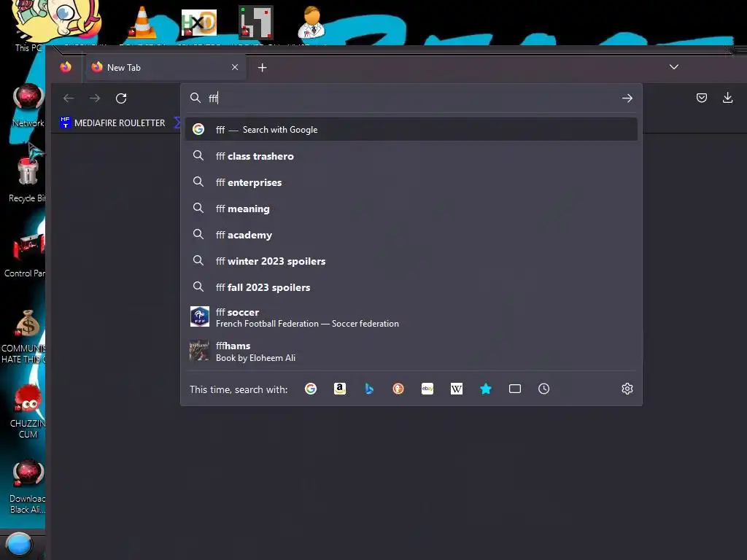Click VLC media player desktop icon
The width and height of the screenshot is (747, 560).
coord(142,23)
